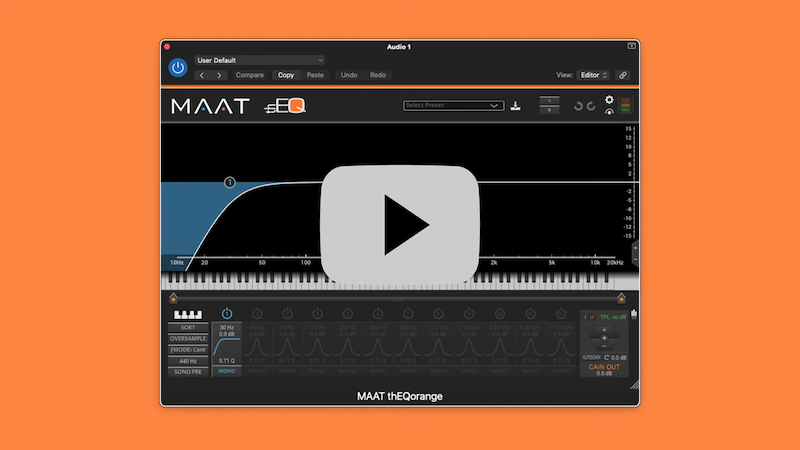Click MAAT circular undo arrow icon
The width and height of the screenshot is (800, 450).
(578, 106)
